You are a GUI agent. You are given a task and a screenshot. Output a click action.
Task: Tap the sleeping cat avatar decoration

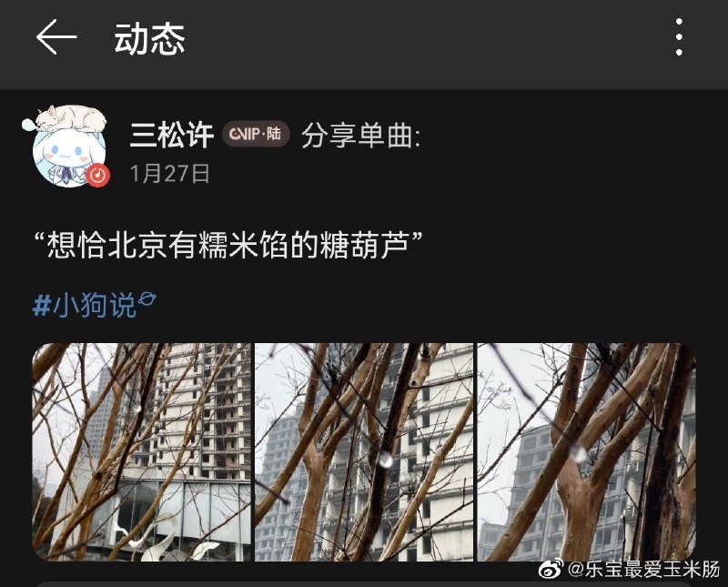[70, 118]
